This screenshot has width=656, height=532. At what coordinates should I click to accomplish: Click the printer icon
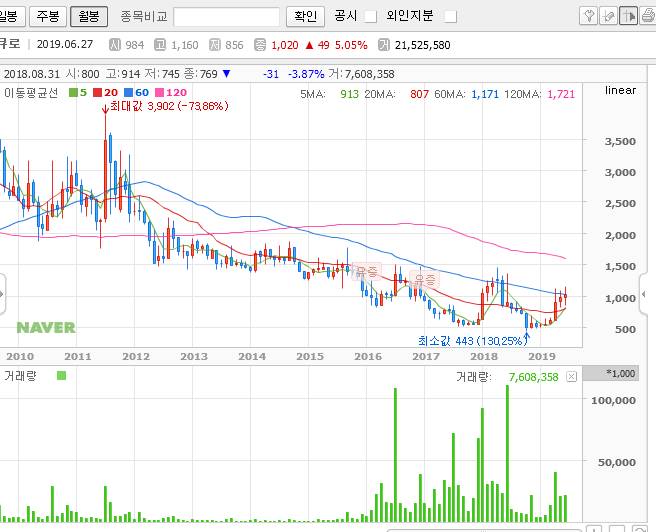tap(648, 16)
